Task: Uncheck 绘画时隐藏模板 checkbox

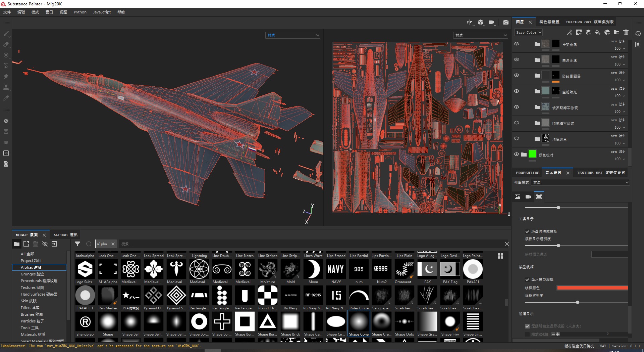Action: [x=527, y=231]
